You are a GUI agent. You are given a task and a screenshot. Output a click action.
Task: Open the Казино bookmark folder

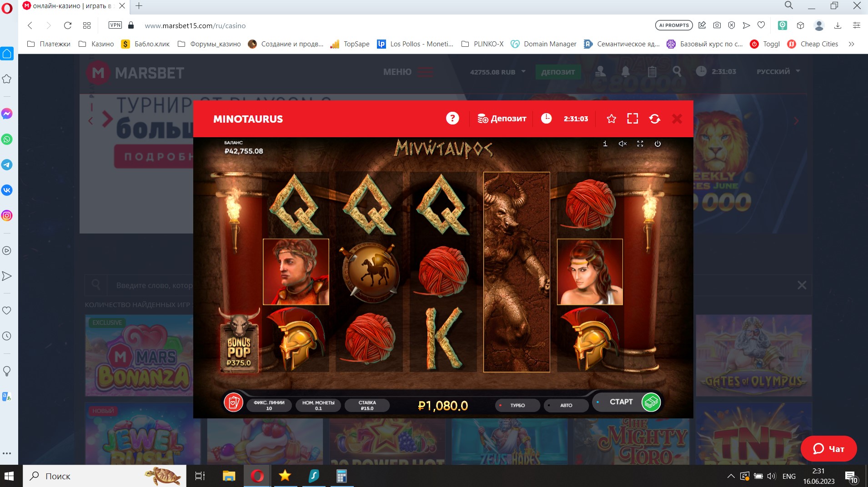click(x=96, y=44)
